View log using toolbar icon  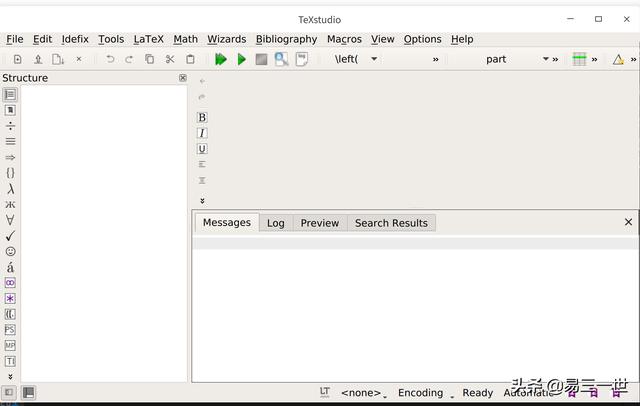(x=302, y=60)
